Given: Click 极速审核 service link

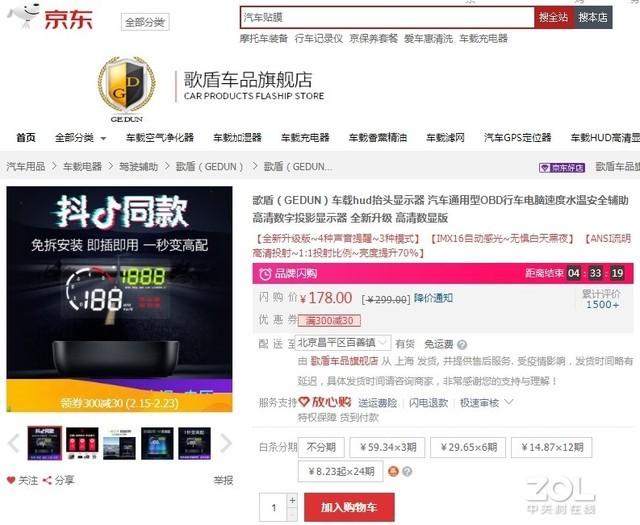Looking at the screenshot, I should [x=479, y=403].
